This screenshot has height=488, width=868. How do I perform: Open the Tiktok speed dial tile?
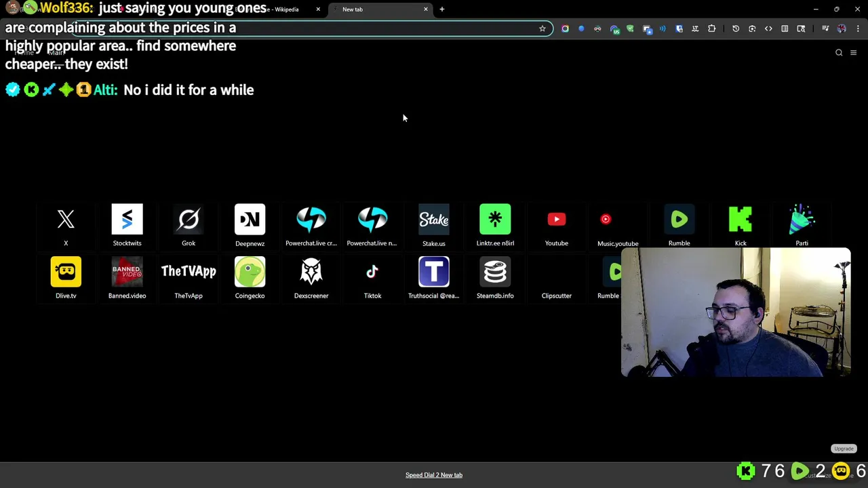point(372,278)
